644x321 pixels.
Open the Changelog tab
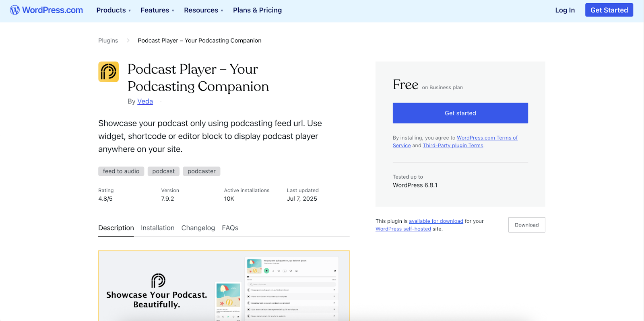pos(198,228)
